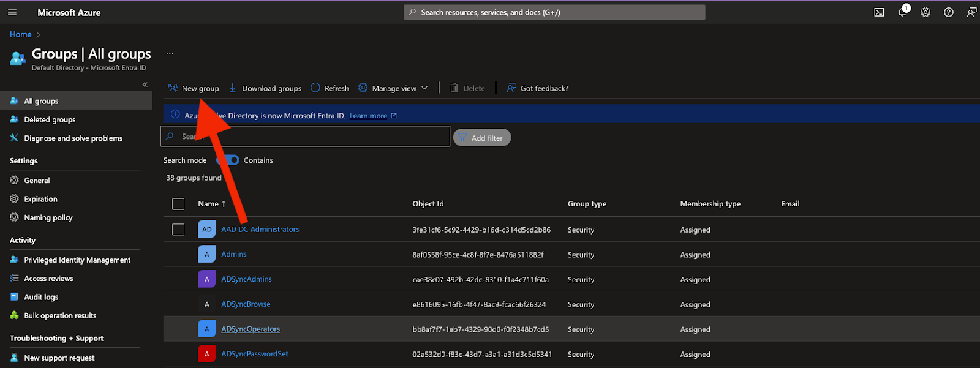Open Cloud Shell from the top bar
The height and width of the screenshot is (368, 980).
tap(879, 12)
